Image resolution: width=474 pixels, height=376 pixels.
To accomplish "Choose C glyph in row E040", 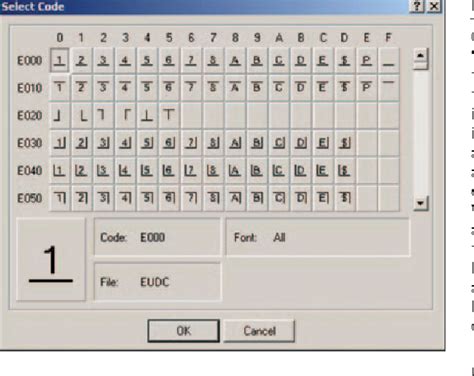I will 279,171.
